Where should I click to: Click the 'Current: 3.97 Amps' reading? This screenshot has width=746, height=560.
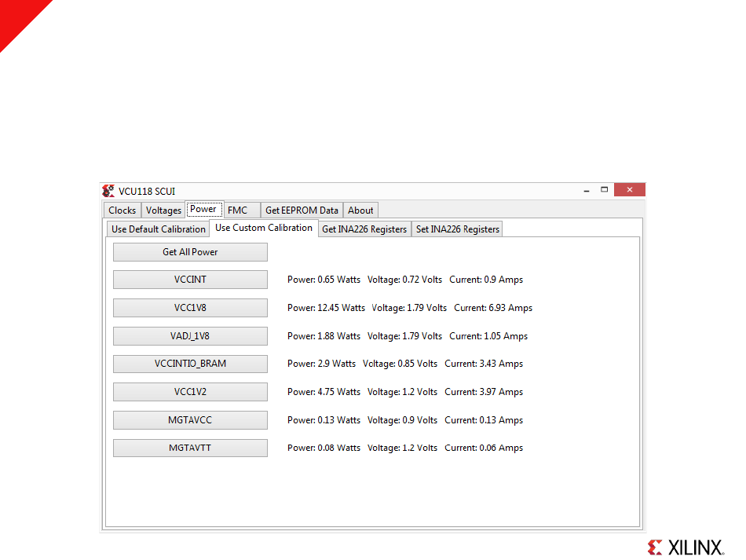(x=484, y=392)
